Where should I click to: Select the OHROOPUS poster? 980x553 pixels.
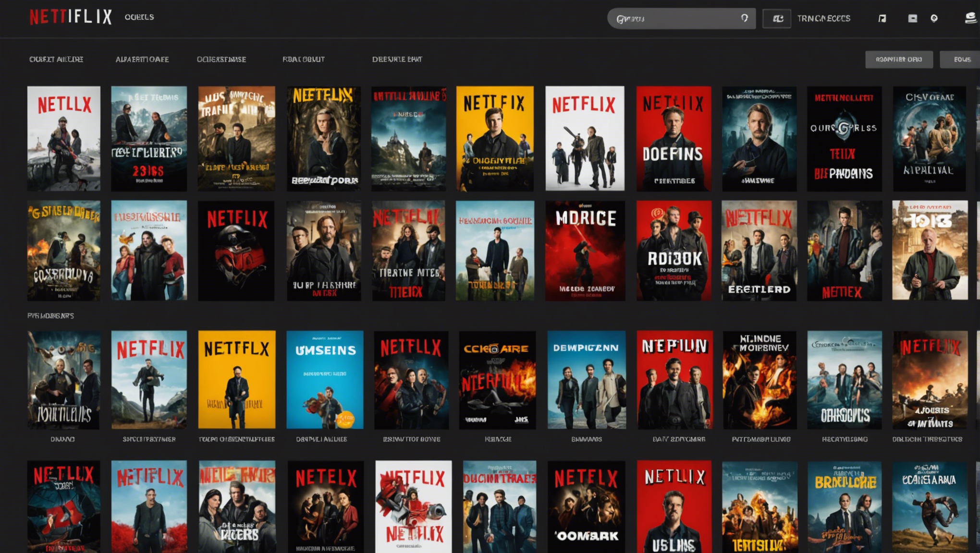tap(845, 379)
